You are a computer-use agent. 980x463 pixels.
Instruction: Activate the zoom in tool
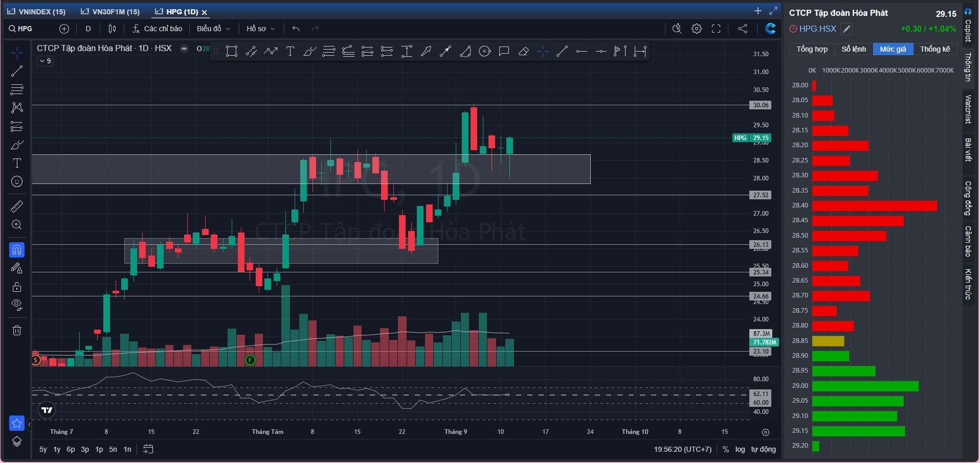pyautogui.click(x=17, y=225)
